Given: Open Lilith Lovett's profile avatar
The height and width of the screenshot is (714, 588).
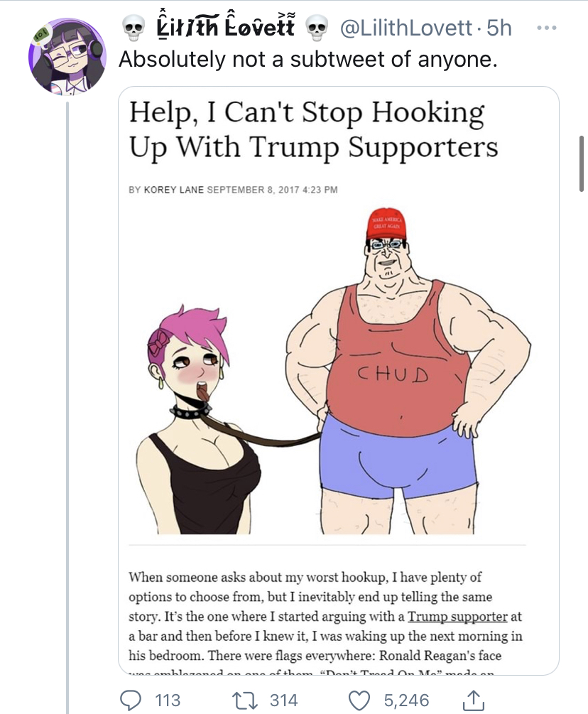Looking at the screenshot, I should point(67,56).
